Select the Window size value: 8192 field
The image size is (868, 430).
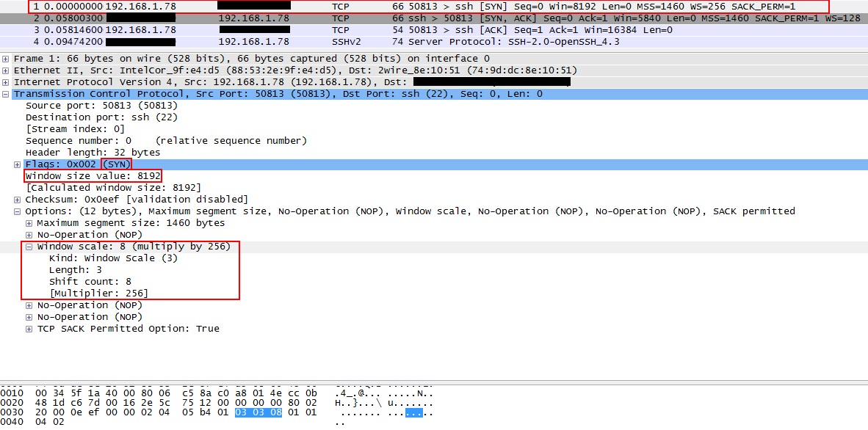coord(93,175)
